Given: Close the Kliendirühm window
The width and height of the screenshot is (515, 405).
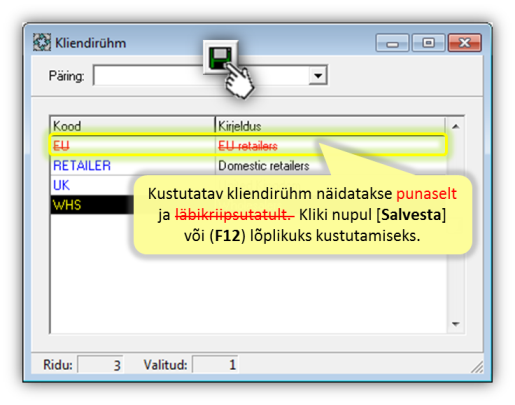Looking at the screenshot, I should pos(465,43).
